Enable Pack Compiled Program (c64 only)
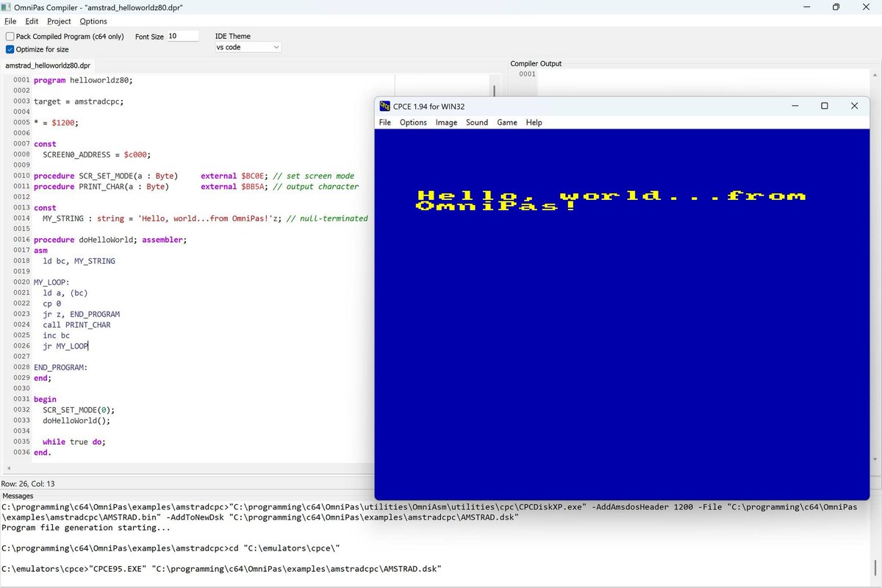Screen dimensions: 882x588 tap(10, 35)
